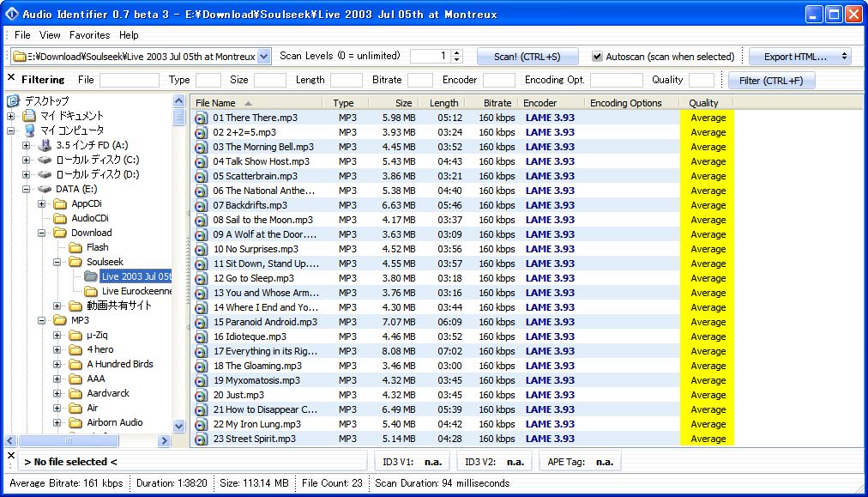Click the Scan! (CTRL+S) button
The height and width of the screenshot is (497, 868).
(527, 57)
